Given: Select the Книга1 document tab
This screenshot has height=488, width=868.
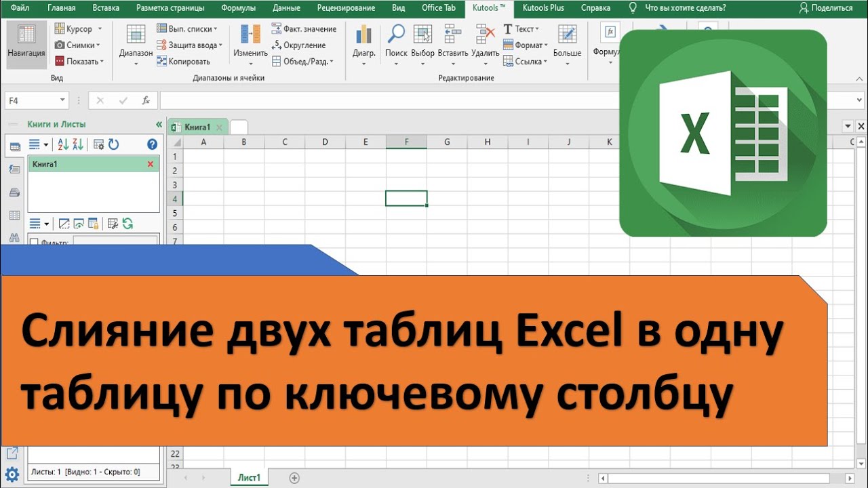Looking at the screenshot, I should tap(198, 127).
